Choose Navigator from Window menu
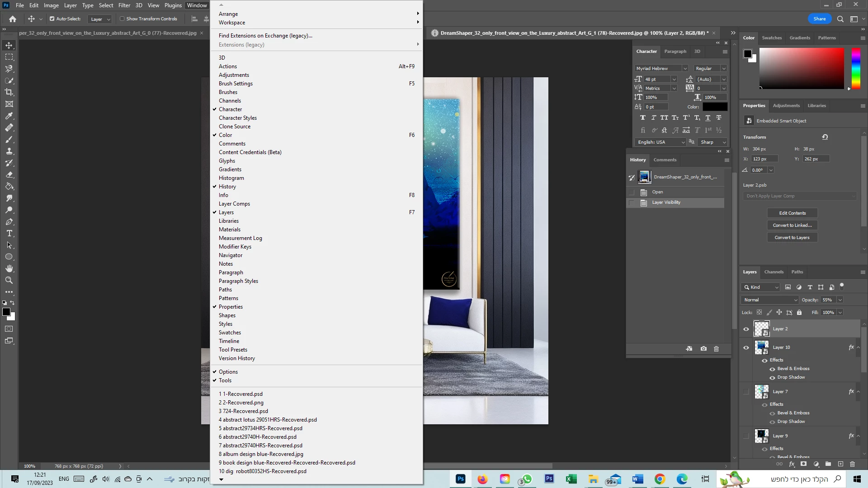Screen dimensions: 868x488 231,255
